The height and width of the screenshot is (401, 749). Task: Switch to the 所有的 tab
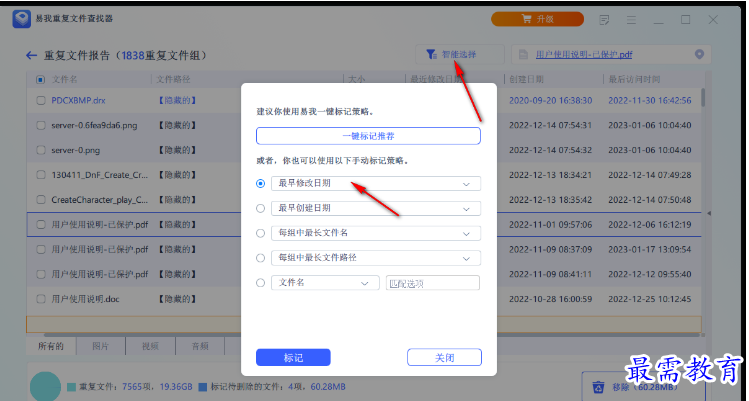click(x=51, y=346)
